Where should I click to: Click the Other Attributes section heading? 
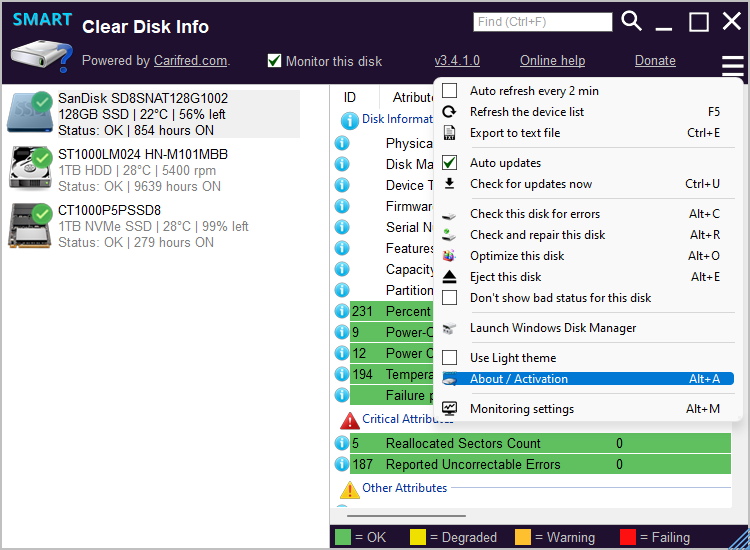tap(404, 488)
